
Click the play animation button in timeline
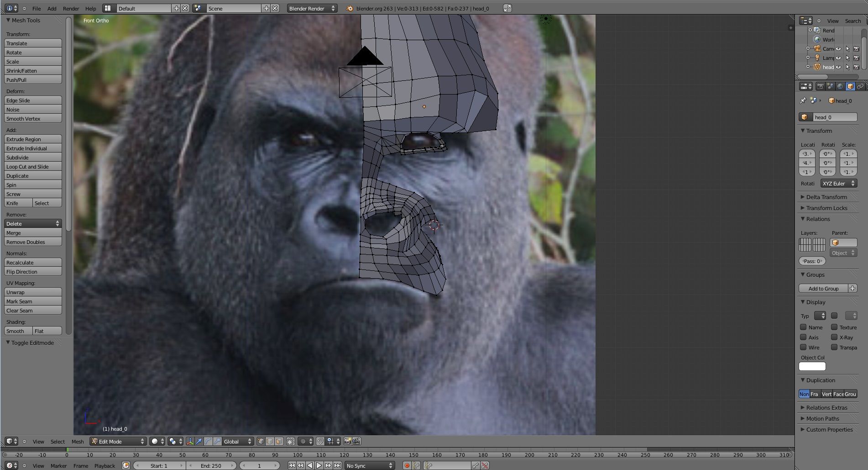point(319,465)
